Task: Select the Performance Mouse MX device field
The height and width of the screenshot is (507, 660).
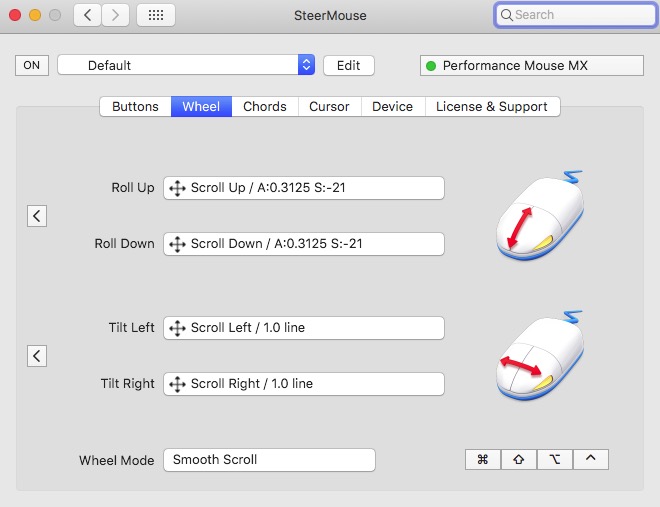Action: 532,65
